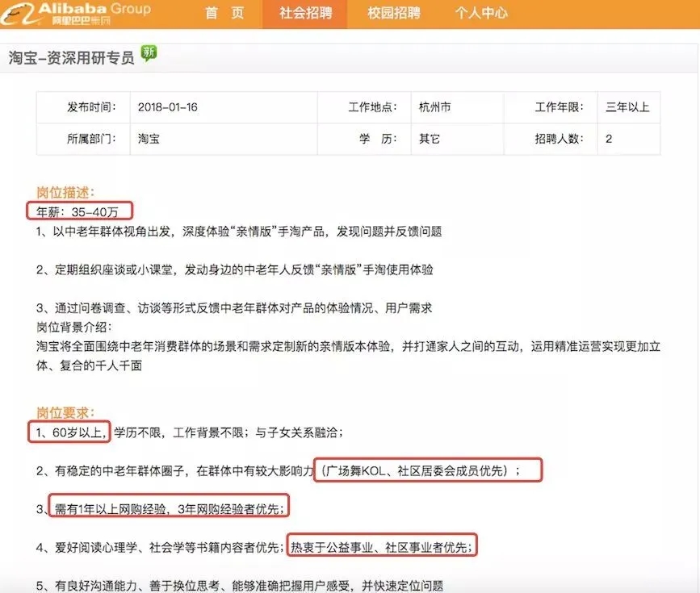Click the 三年以上 work experience cell

click(x=629, y=107)
